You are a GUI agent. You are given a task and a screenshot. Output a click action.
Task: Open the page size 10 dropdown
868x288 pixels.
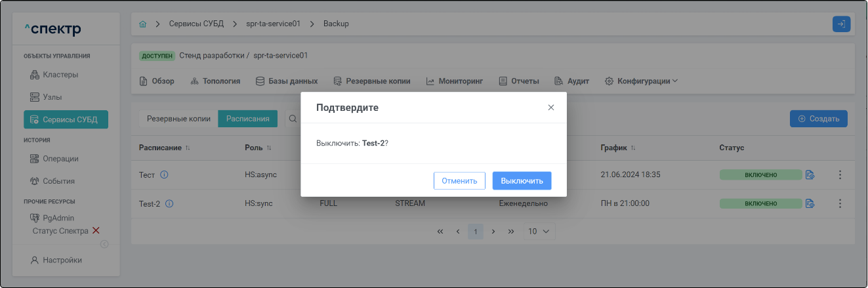pos(539,232)
